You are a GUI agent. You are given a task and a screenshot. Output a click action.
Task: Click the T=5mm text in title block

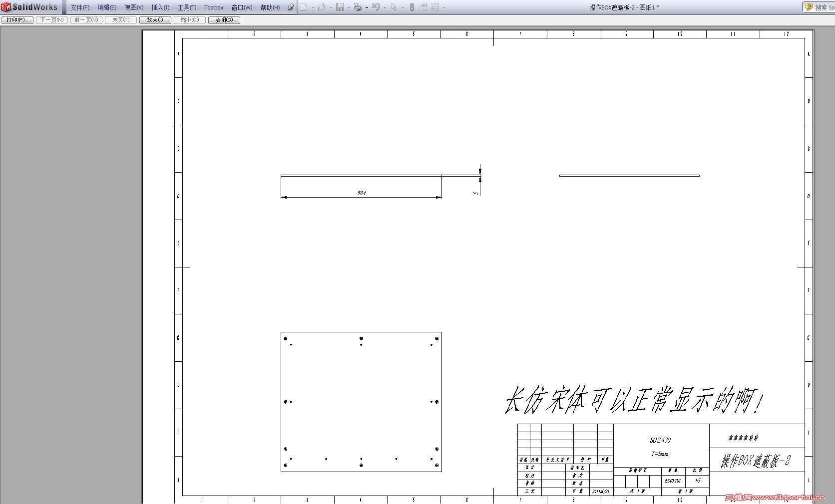(660, 454)
